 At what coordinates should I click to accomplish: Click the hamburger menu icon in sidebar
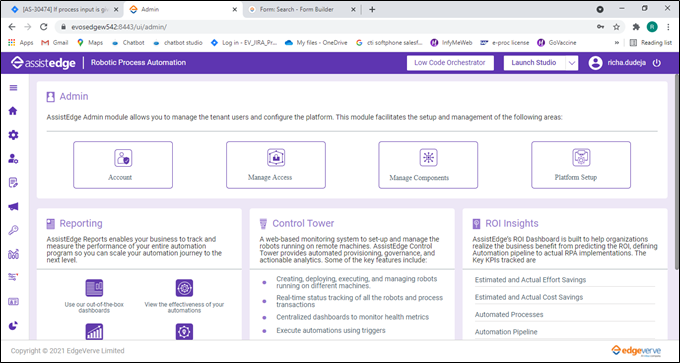(x=13, y=88)
